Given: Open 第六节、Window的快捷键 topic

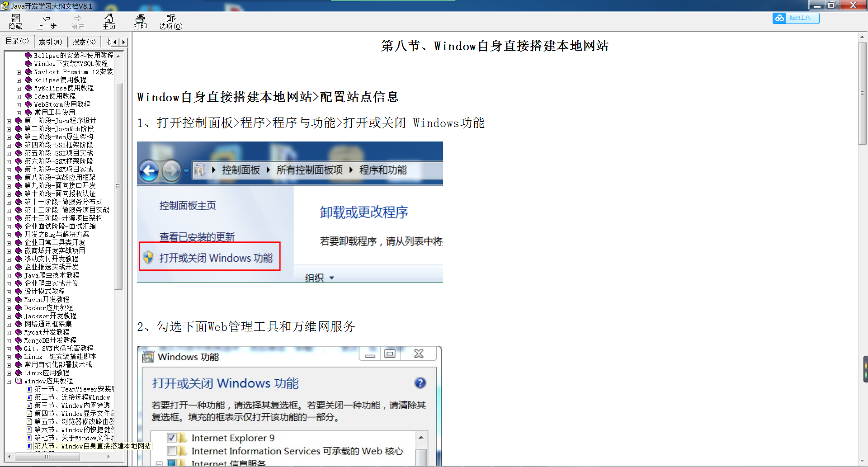Looking at the screenshot, I should [x=74, y=429].
